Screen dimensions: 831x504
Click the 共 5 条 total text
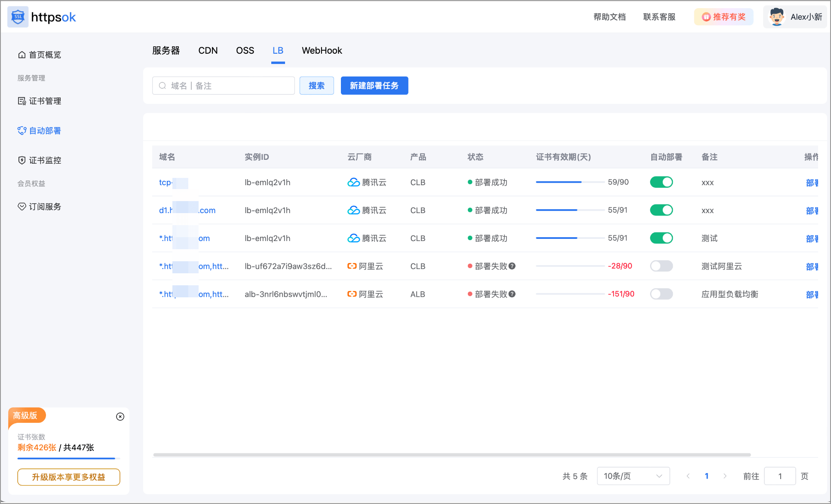tap(575, 476)
